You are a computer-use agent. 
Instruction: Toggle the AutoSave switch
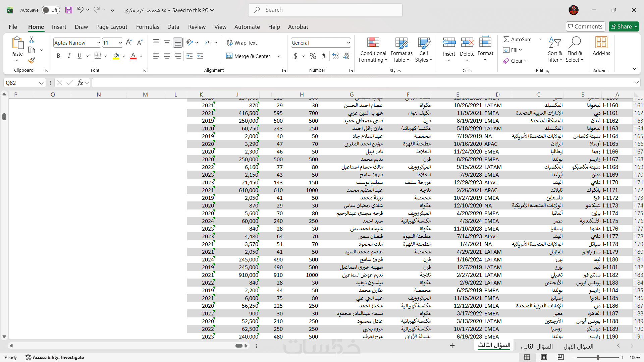pyautogui.click(x=51, y=10)
